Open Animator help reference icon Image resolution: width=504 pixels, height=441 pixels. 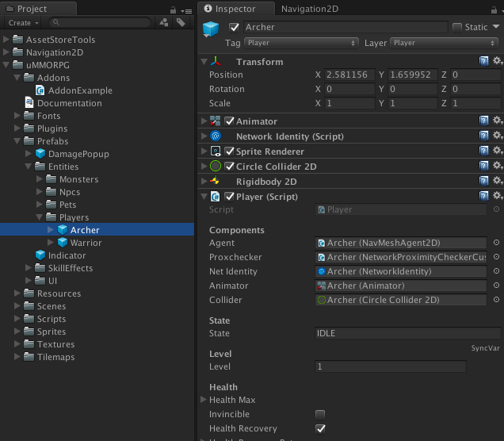483,121
